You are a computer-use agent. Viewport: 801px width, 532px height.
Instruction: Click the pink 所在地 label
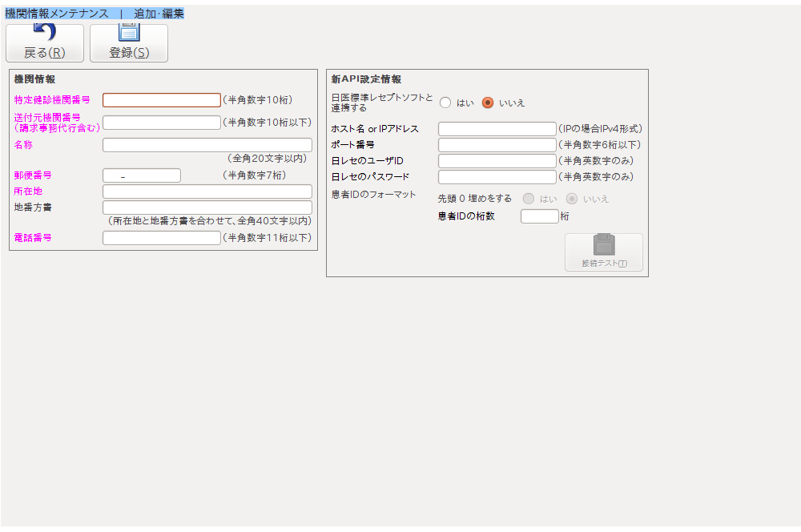click(28, 191)
